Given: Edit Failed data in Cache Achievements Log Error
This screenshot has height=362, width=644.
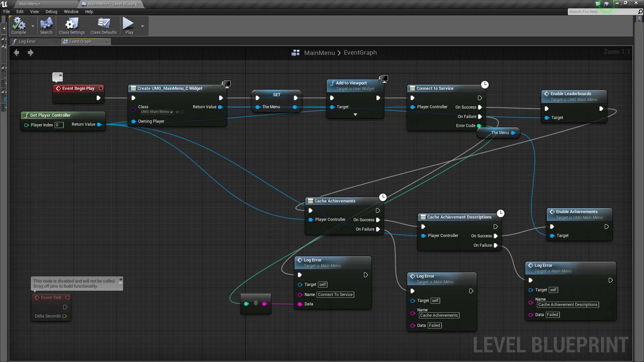Looking at the screenshot, I should [434, 325].
